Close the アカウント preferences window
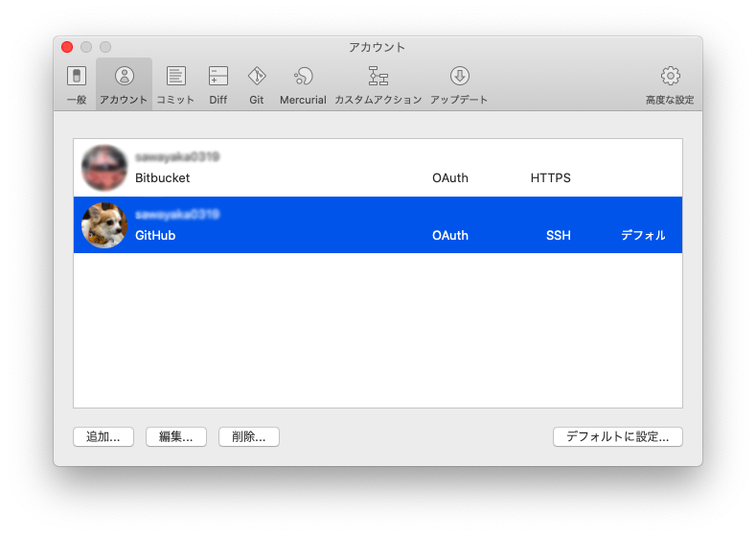The width and height of the screenshot is (756, 537). (x=67, y=47)
